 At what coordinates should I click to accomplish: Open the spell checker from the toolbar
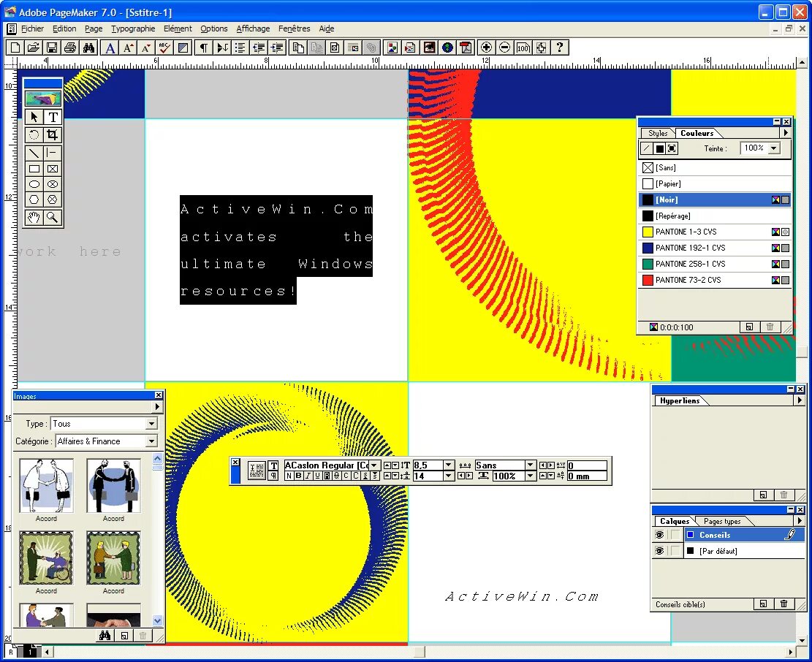(164, 47)
